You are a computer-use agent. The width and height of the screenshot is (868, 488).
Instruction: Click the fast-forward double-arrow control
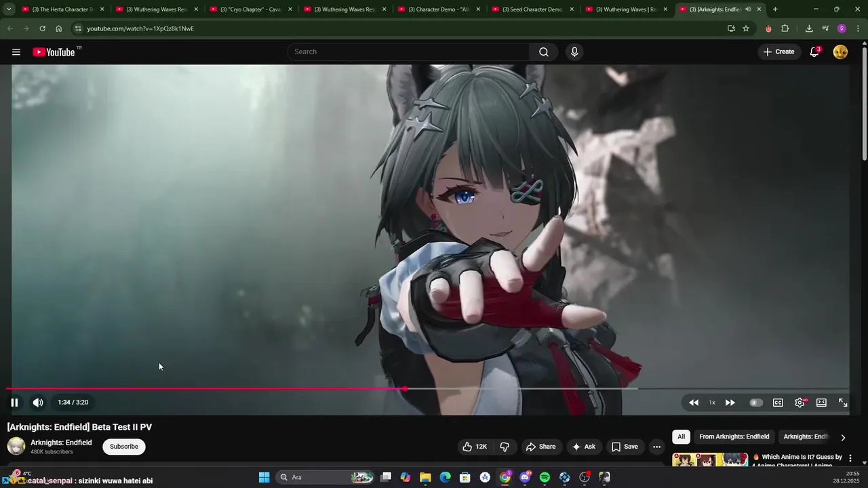(730, 403)
